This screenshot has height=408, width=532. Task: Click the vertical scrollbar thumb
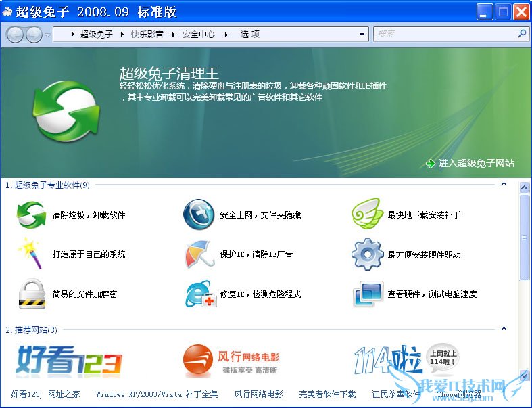point(524,237)
